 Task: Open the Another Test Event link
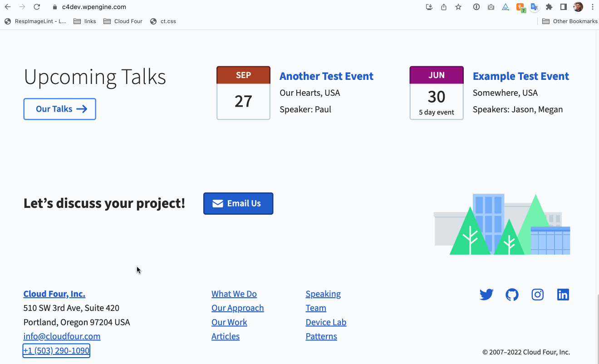click(x=326, y=76)
